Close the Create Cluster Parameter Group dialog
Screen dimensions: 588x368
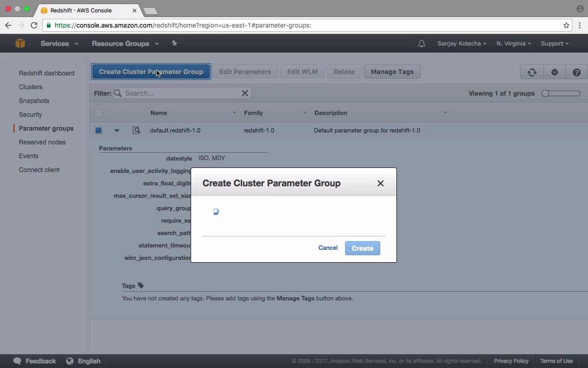pyautogui.click(x=380, y=183)
